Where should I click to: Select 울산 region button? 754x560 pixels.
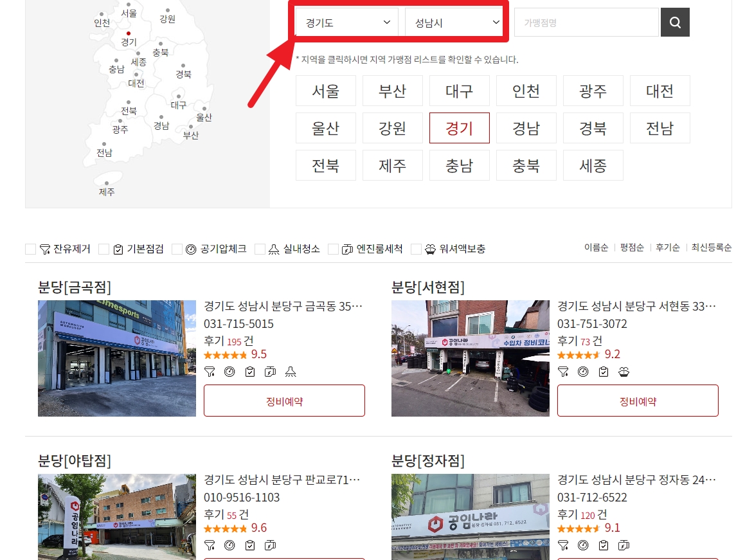click(x=325, y=128)
